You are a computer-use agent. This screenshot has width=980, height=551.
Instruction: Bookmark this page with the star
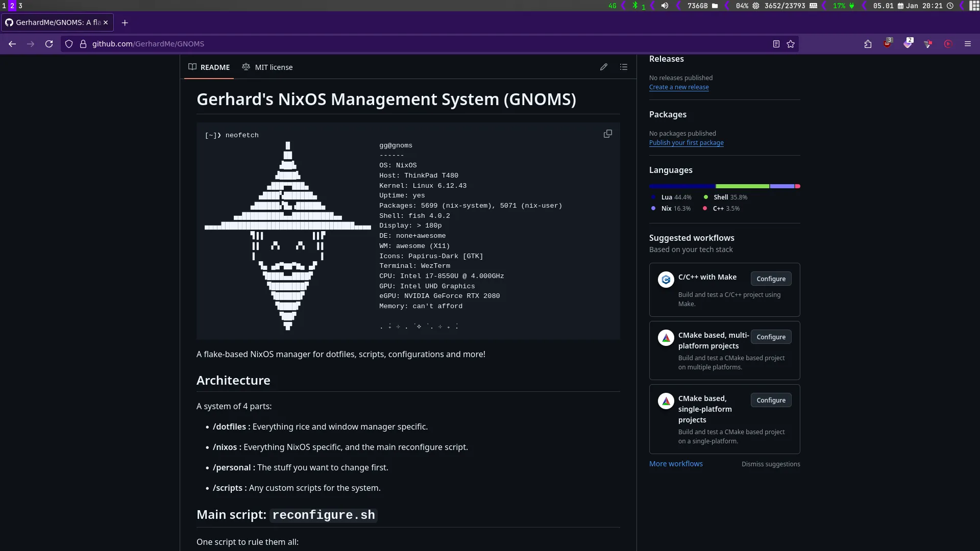point(791,44)
